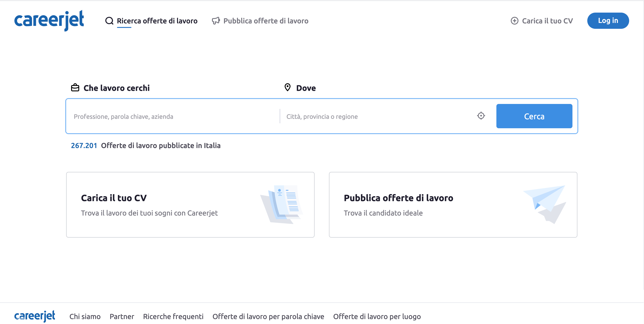The width and height of the screenshot is (644, 324).
Task: Click the Che lavoro cerchi label
Action: 116,88
